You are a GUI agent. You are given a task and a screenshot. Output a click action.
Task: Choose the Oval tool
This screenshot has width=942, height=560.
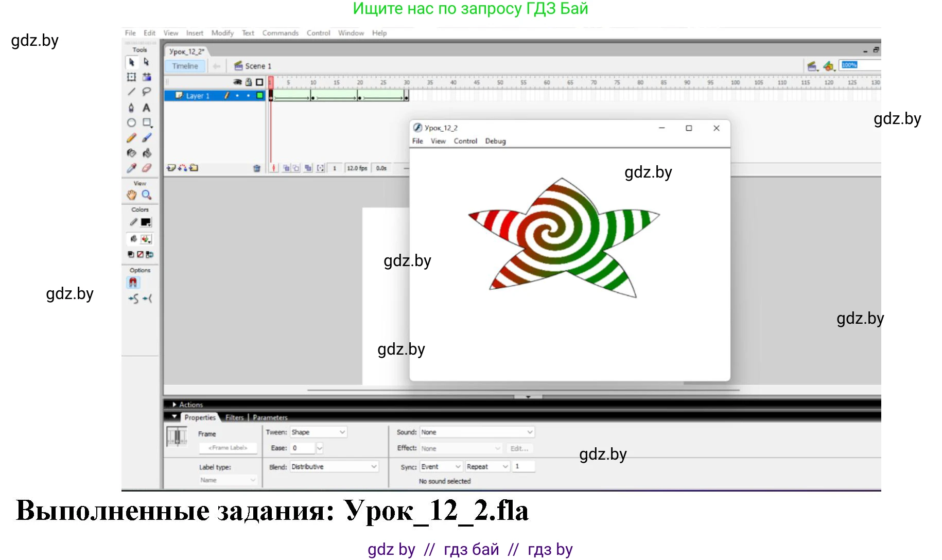[131, 122]
